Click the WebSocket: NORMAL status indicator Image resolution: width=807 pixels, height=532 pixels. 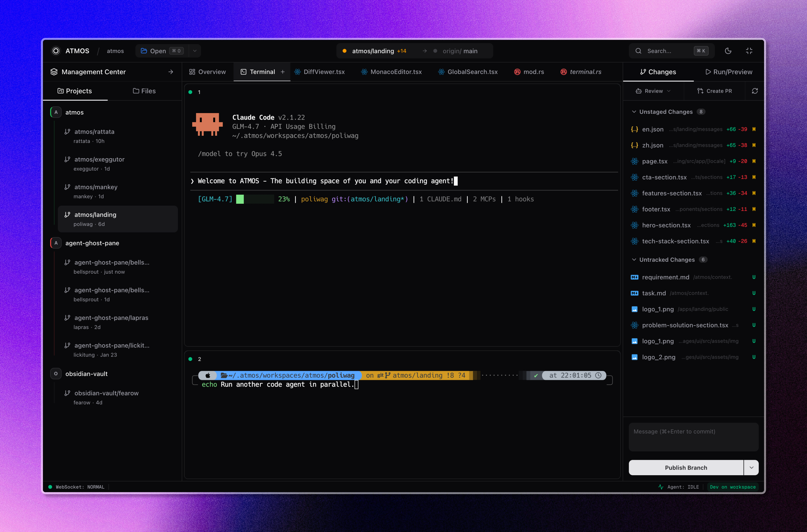(76, 487)
